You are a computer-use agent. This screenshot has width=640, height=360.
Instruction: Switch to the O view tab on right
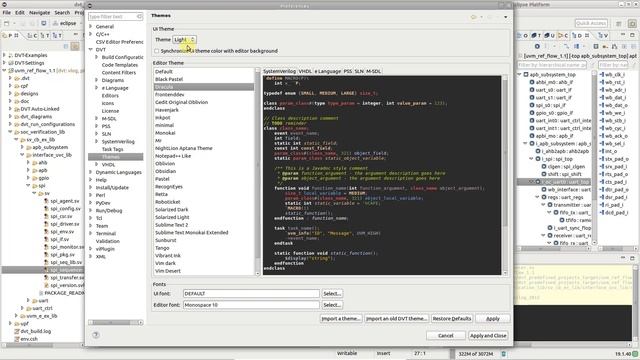coord(522,36)
